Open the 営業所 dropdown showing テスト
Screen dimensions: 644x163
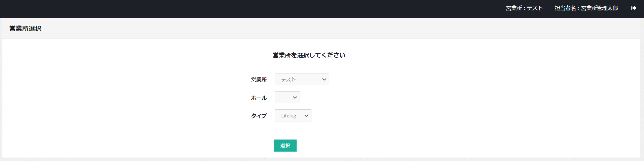tap(301, 79)
